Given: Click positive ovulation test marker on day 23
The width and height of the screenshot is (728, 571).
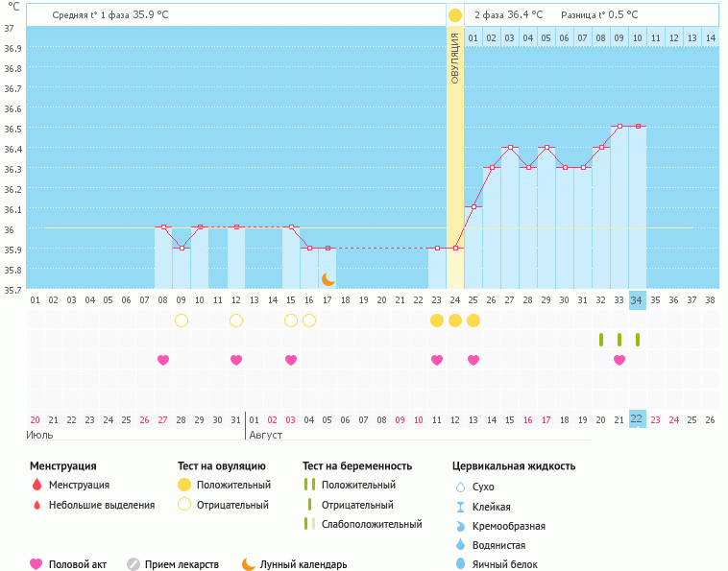Looking at the screenshot, I should coord(437,321).
